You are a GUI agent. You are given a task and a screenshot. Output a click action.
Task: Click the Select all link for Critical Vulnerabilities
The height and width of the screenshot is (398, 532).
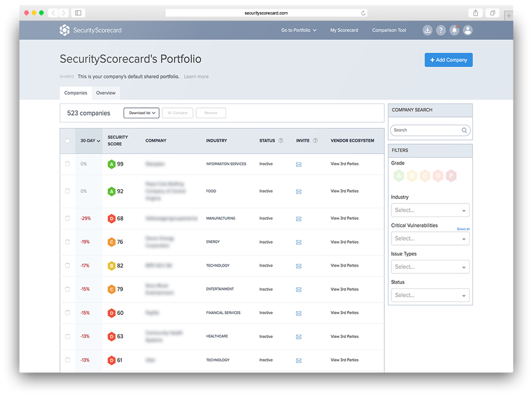(x=463, y=229)
